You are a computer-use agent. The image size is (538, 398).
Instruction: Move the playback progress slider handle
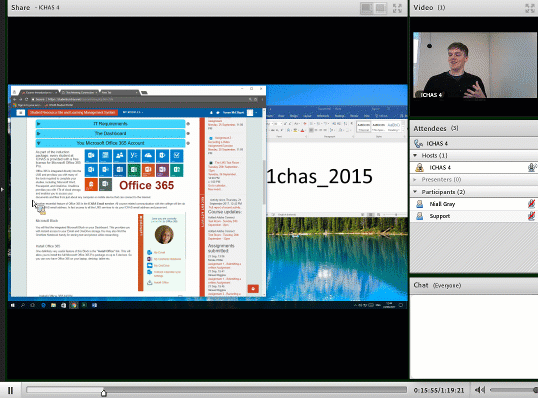pos(104,392)
